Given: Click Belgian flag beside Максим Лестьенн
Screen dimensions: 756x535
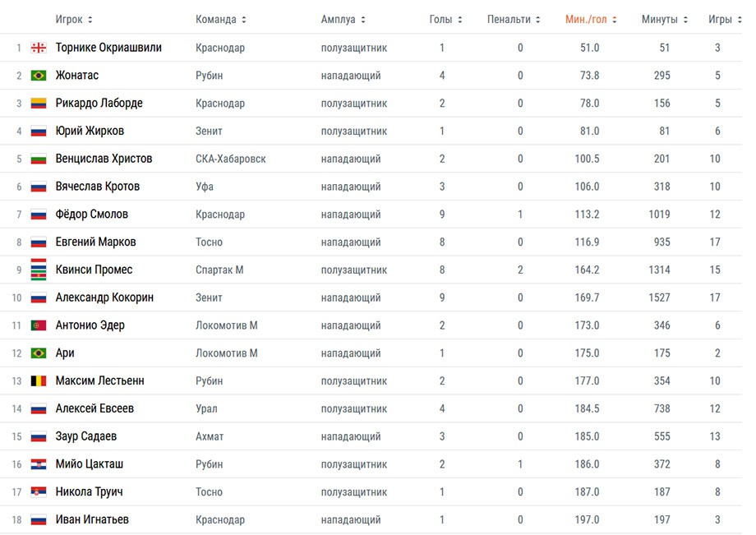Looking at the screenshot, I should tap(38, 381).
